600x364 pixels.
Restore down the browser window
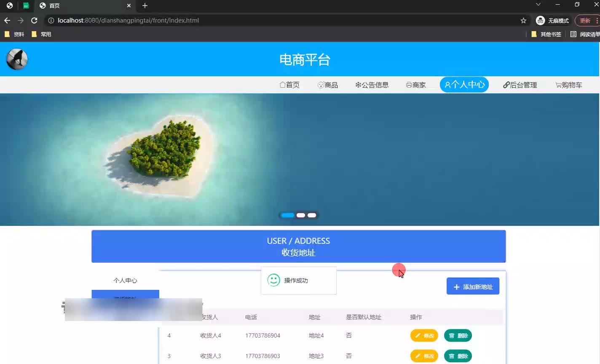[x=577, y=4]
